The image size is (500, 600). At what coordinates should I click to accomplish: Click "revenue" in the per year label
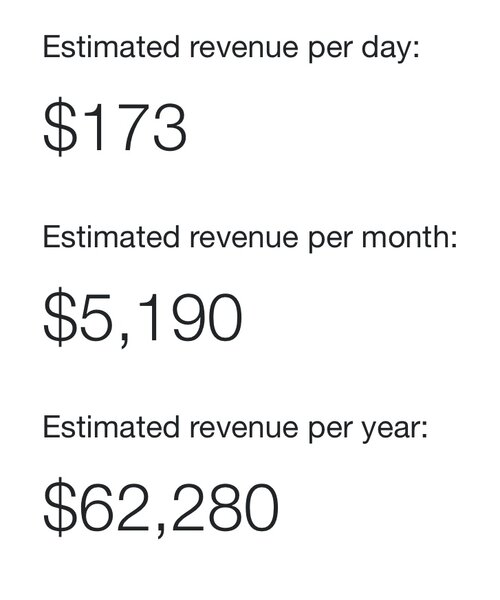click(244, 429)
